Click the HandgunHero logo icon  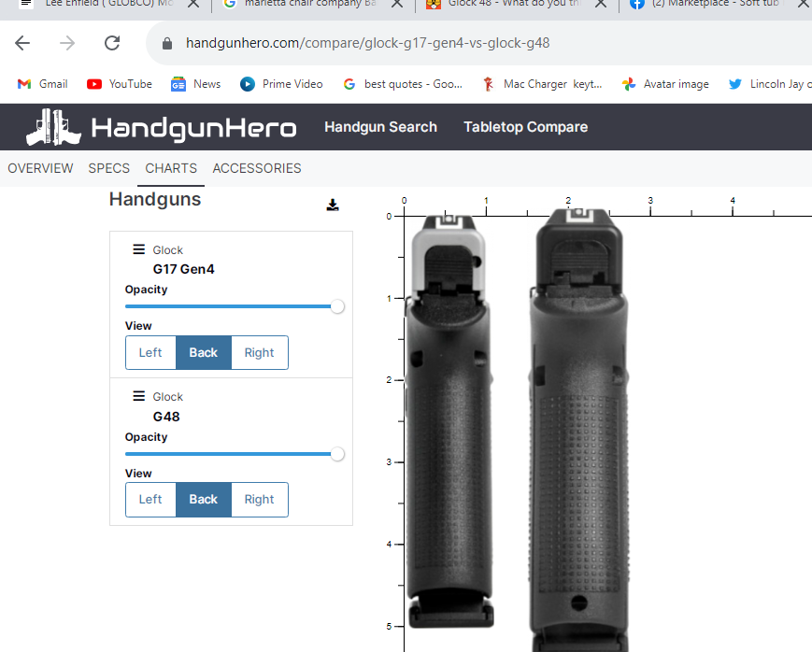click(53, 127)
